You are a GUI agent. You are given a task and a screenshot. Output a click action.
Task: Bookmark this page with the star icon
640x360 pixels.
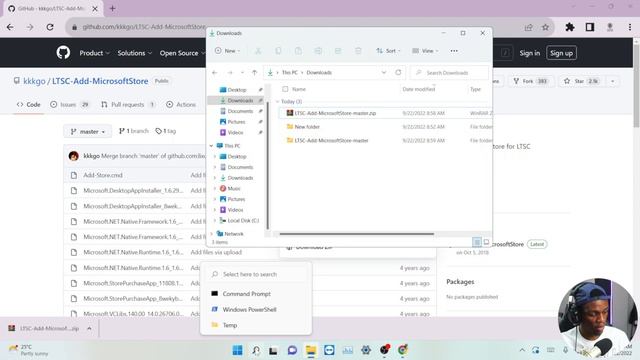545,27
